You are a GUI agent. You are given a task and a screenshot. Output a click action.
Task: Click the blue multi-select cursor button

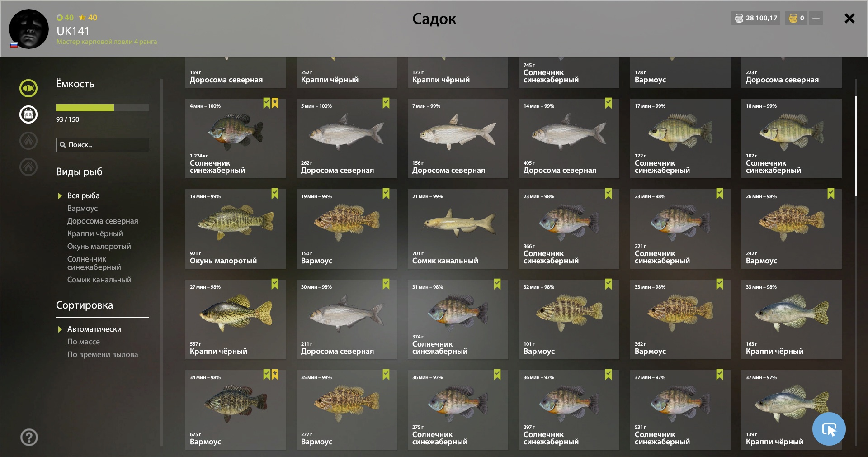pyautogui.click(x=829, y=429)
